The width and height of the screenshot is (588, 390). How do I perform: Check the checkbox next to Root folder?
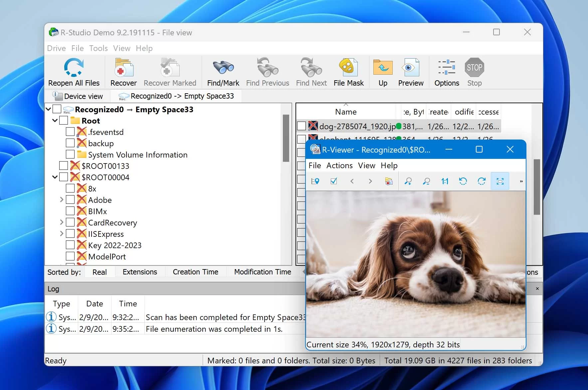64,120
